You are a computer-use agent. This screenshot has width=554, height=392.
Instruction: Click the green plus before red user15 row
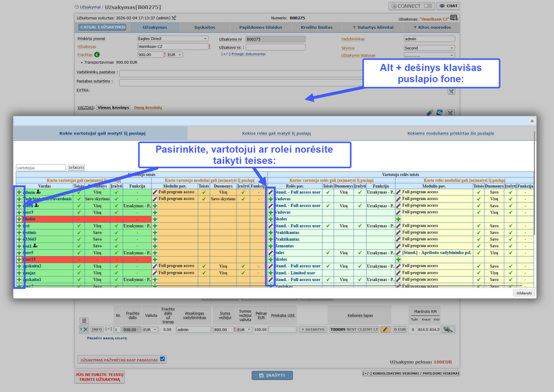[x=19, y=260]
